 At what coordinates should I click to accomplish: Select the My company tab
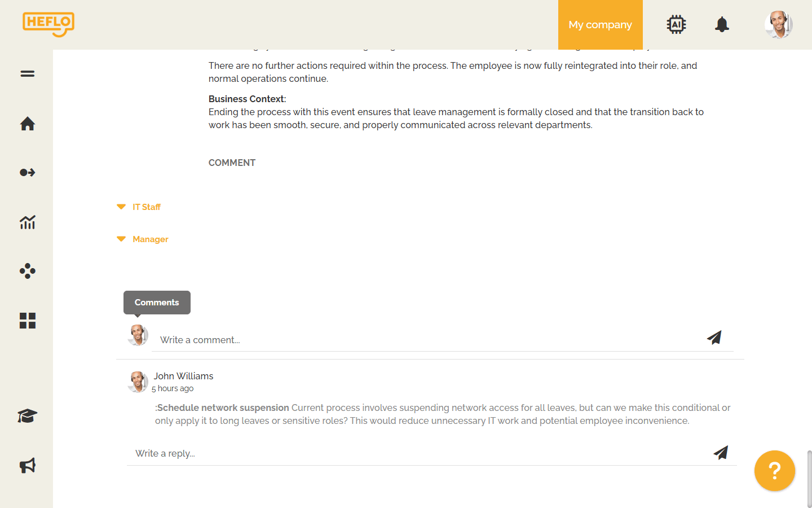[600, 25]
